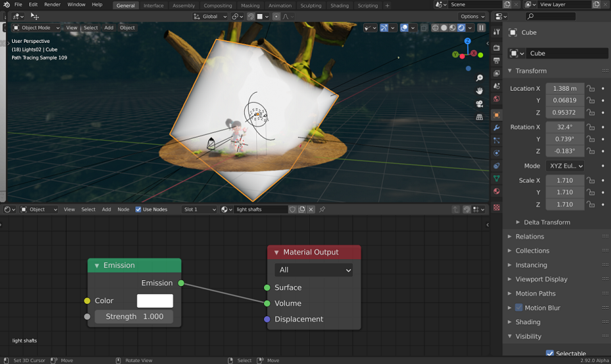
Task: Toggle camera view icon in viewport
Action: click(x=479, y=104)
